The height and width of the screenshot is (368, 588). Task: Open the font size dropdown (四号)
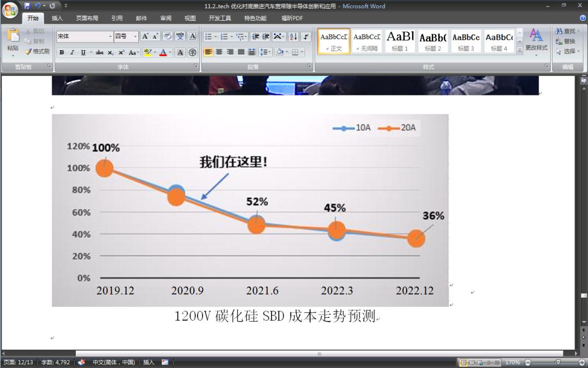pyautogui.click(x=135, y=37)
